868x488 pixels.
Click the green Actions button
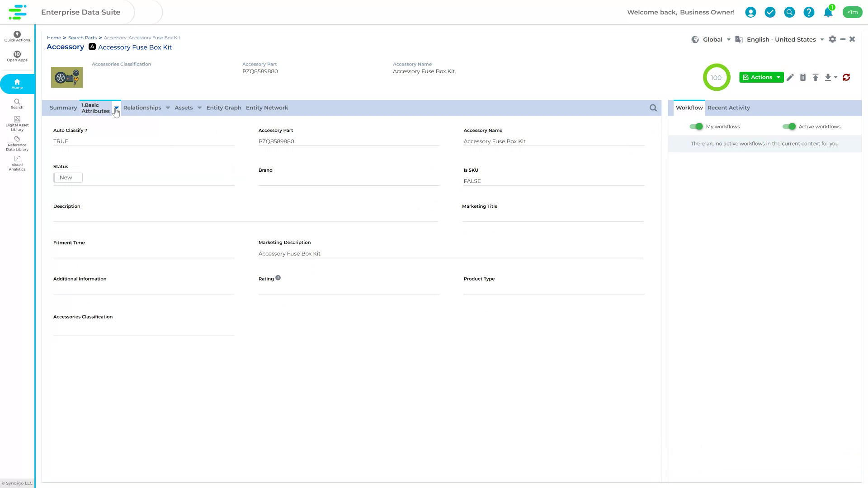tap(761, 77)
